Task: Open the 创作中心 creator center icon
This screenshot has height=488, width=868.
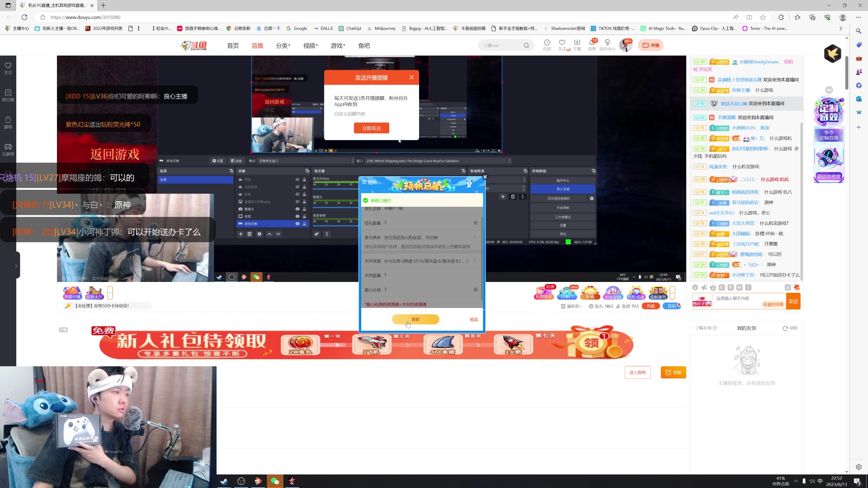Action: click(x=608, y=44)
